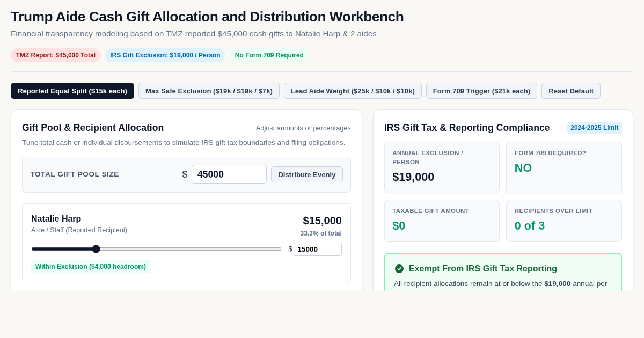Select Reported Equal Split ($15k each) preset
This screenshot has height=338, width=644.
pos(72,91)
